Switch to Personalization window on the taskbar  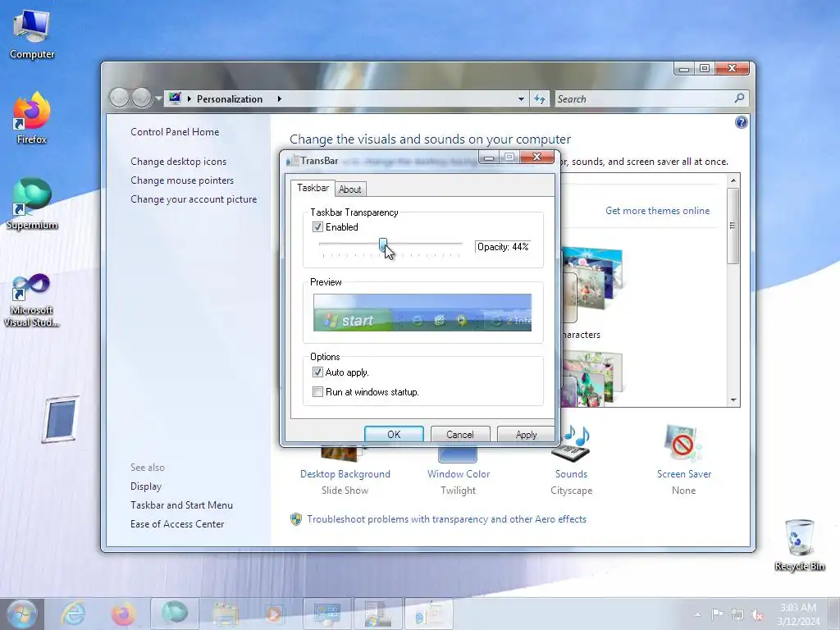[x=326, y=614]
